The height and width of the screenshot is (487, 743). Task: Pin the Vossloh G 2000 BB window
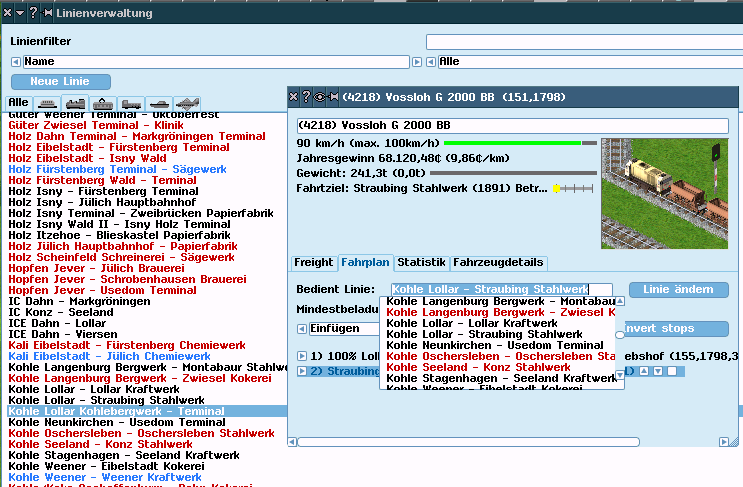point(333,97)
